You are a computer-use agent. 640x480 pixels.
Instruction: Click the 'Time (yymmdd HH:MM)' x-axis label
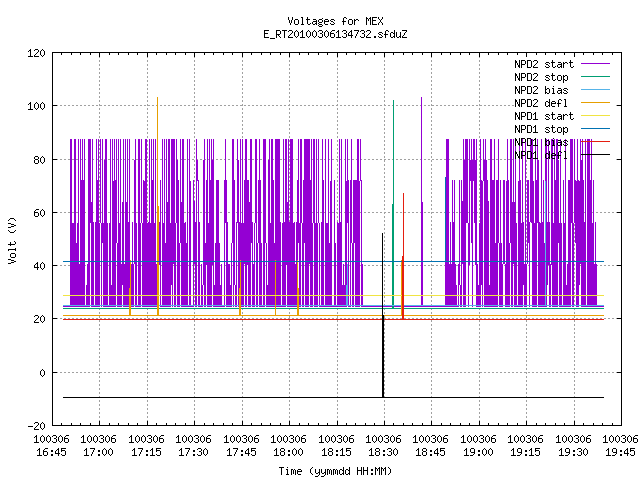coord(335,471)
